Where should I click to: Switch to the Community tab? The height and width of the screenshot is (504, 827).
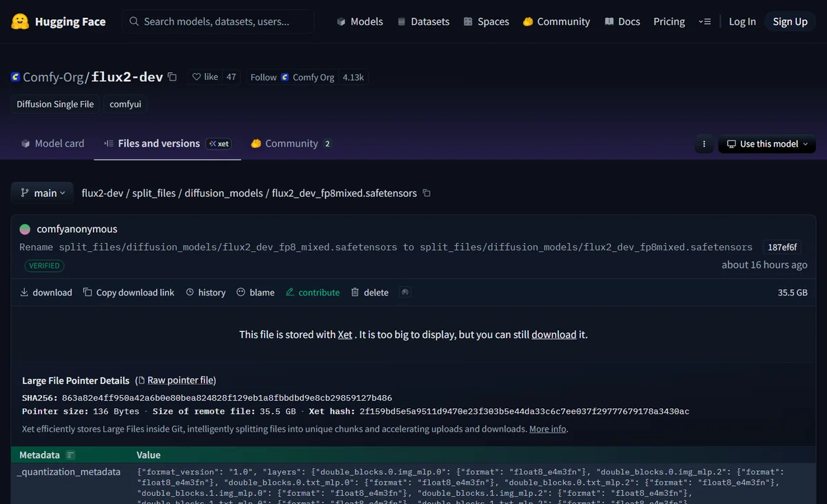click(291, 143)
